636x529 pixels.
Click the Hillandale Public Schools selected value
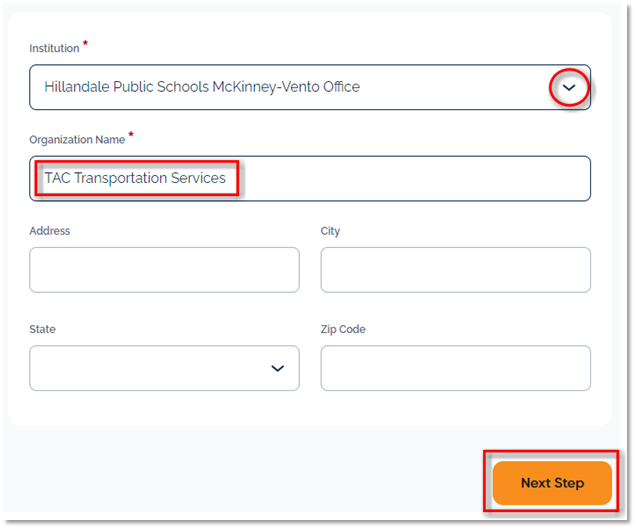[201, 88]
